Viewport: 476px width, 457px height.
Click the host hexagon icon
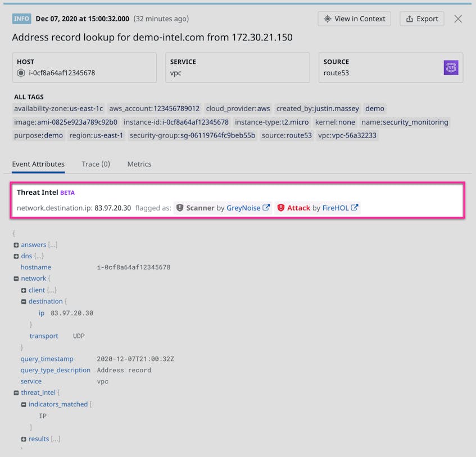(x=21, y=73)
